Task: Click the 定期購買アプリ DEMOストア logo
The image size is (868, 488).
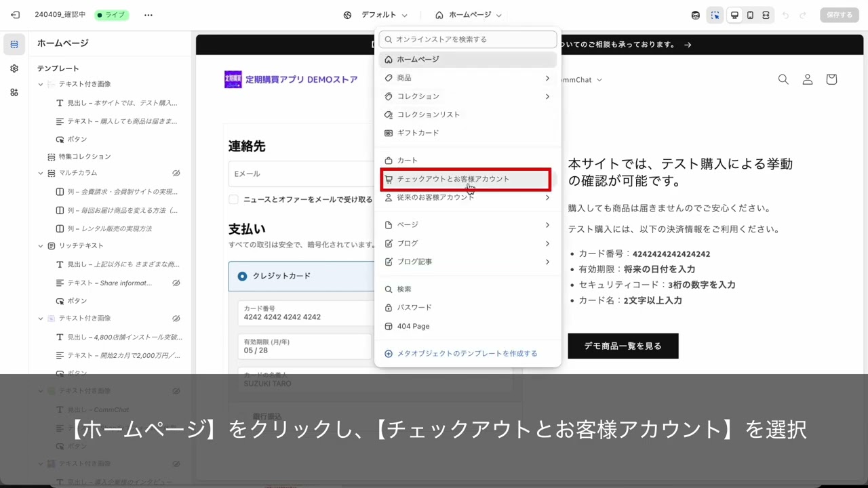Action: point(291,79)
